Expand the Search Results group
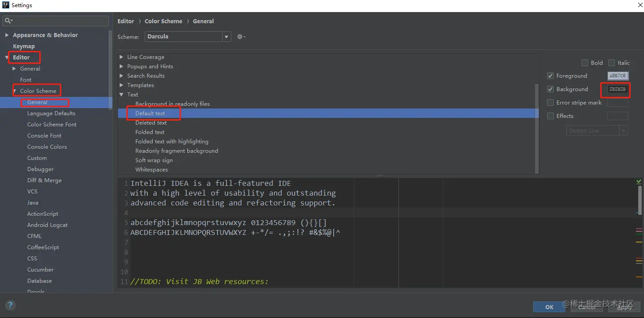The height and width of the screenshot is (318, 644). (x=121, y=76)
